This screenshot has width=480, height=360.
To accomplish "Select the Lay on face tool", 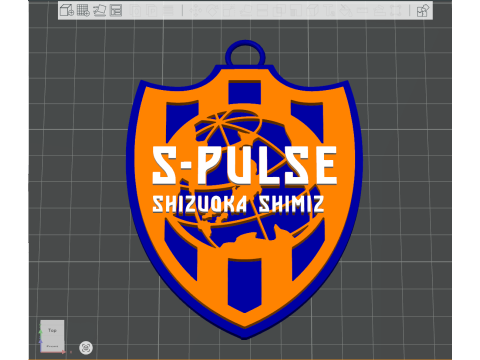I will pos(246,10).
